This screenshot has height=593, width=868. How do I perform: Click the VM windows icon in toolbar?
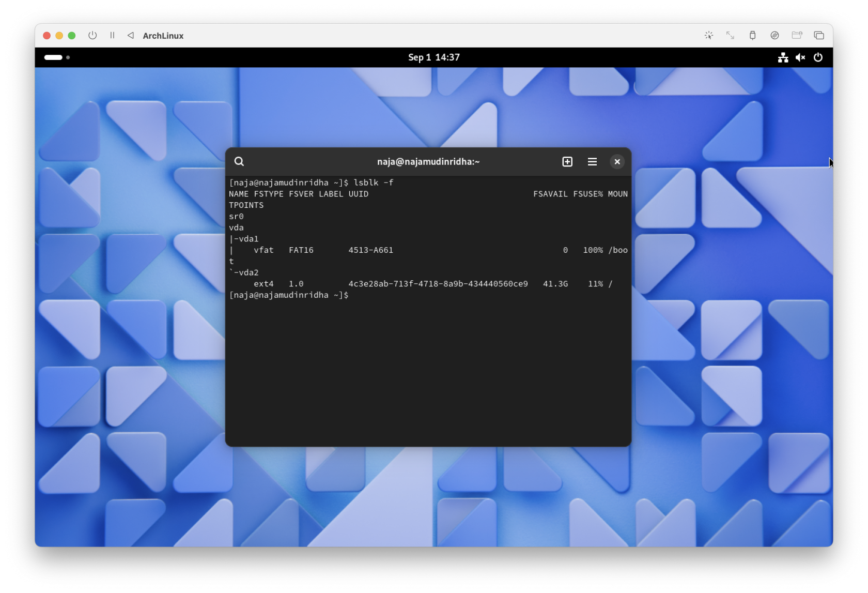819,35
